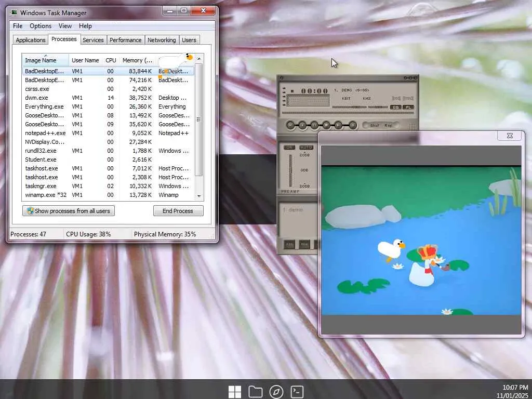Toggle the Winamp PL playlist button

point(408,107)
